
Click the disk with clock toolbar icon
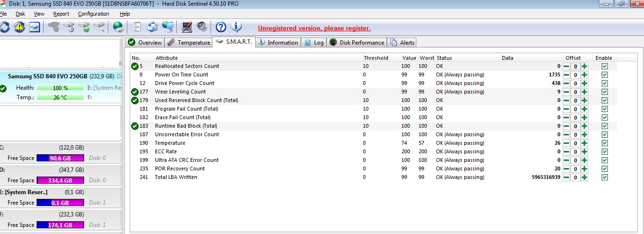69,27
